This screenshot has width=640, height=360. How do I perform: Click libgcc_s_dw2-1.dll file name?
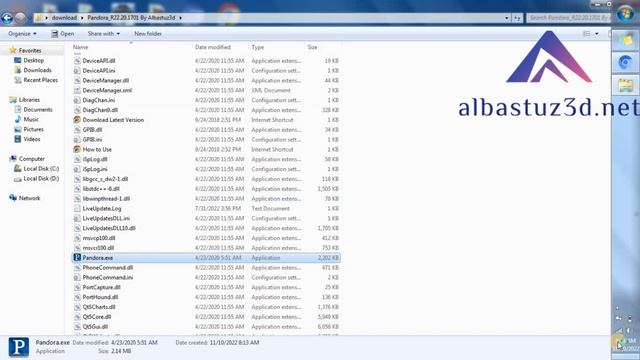click(x=105, y=179)
